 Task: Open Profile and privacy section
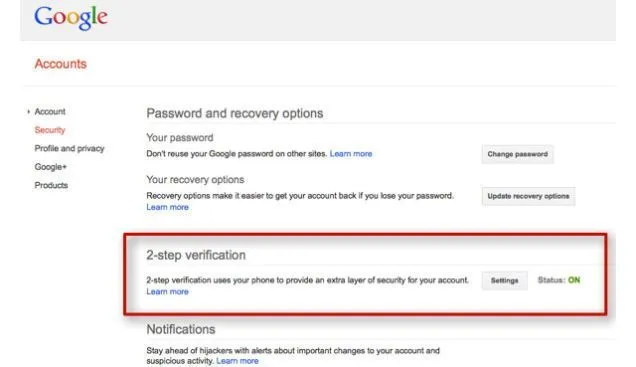[69, 148]
